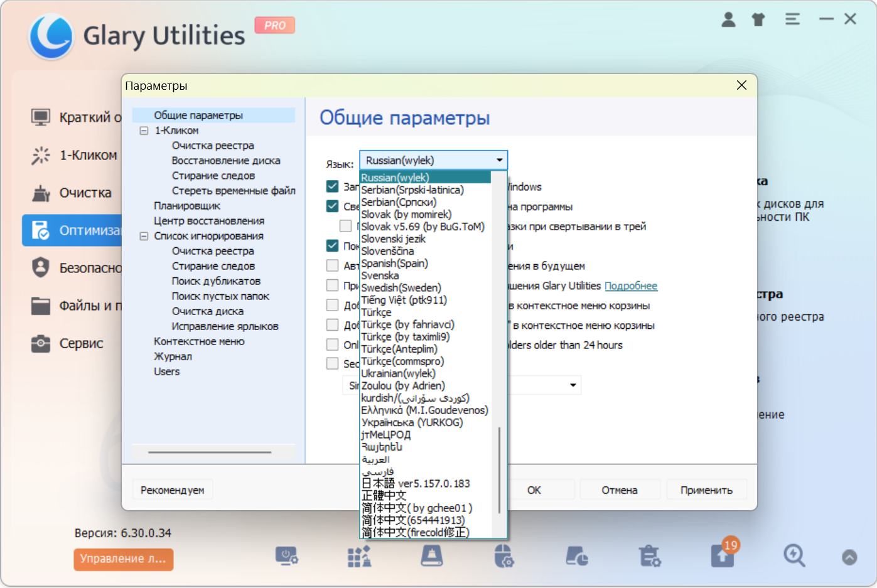This screenshot has width=877, height=588.
Task: Click the language list vertical scrollbar thumb
Action: (x=499, y=471)
